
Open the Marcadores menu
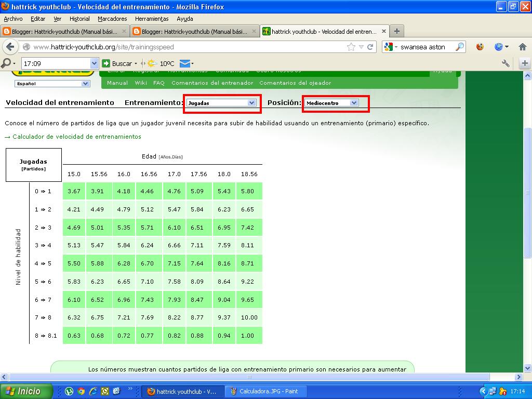point(112,19)
